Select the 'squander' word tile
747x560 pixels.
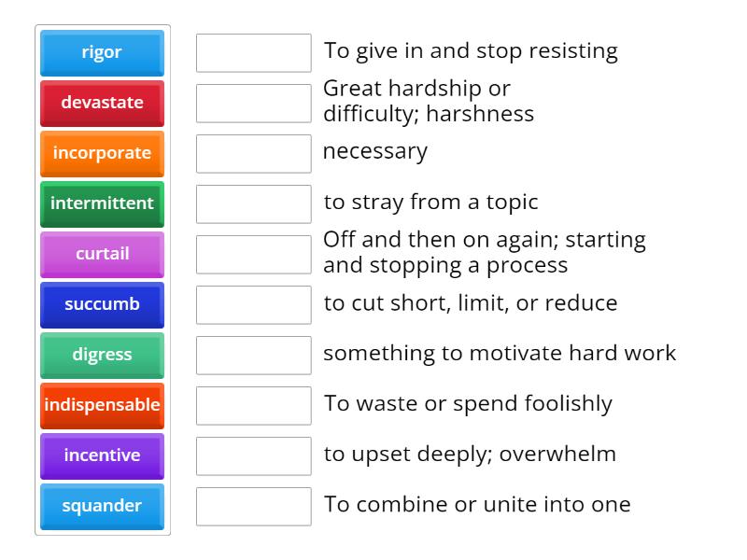point(102,506)
